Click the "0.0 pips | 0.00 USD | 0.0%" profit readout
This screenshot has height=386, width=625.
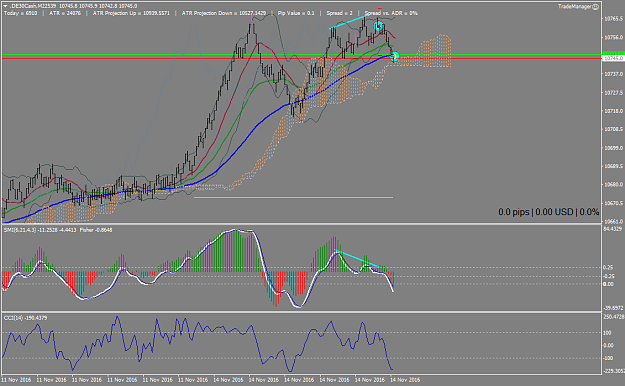[x=548, y=212]
